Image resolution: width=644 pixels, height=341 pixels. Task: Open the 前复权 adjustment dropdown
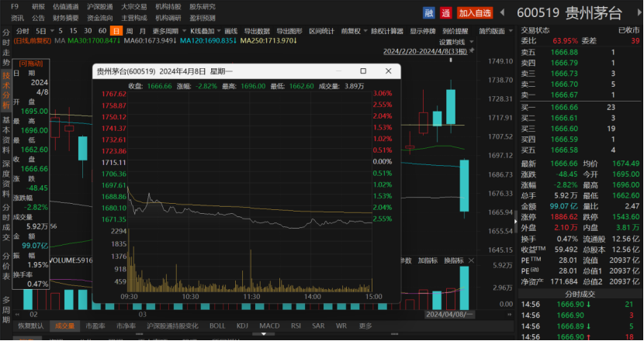click(365, 31)
